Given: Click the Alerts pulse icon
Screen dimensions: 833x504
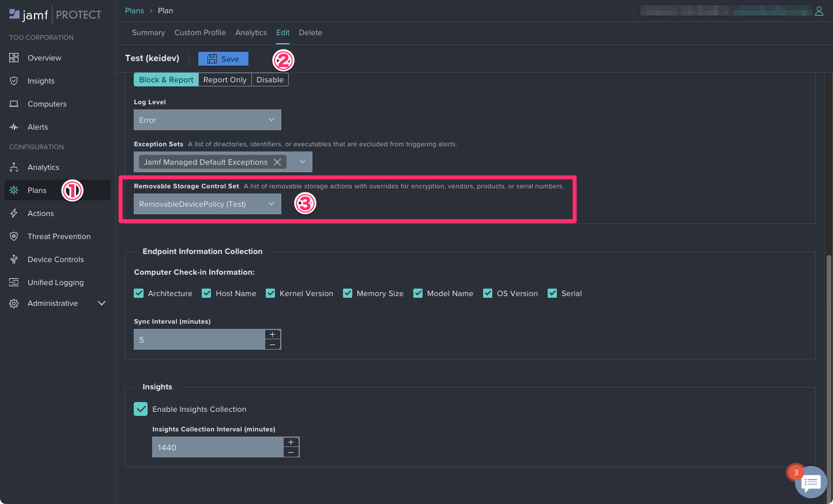Looking at the screenshot, I should click(x=14, y=127).
